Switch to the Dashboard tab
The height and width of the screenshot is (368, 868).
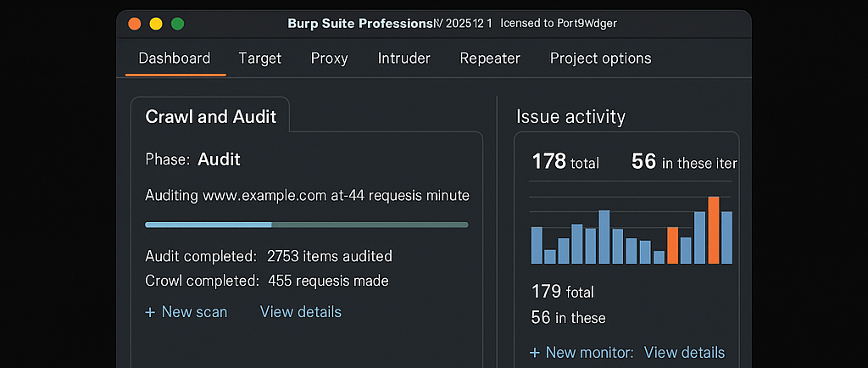(175, 59)
